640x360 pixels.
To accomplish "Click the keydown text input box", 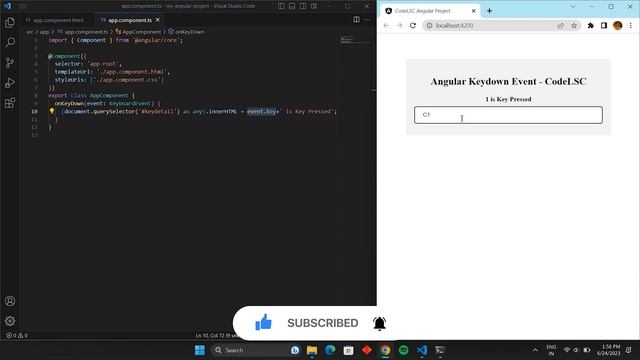I will tap(508, 115).
